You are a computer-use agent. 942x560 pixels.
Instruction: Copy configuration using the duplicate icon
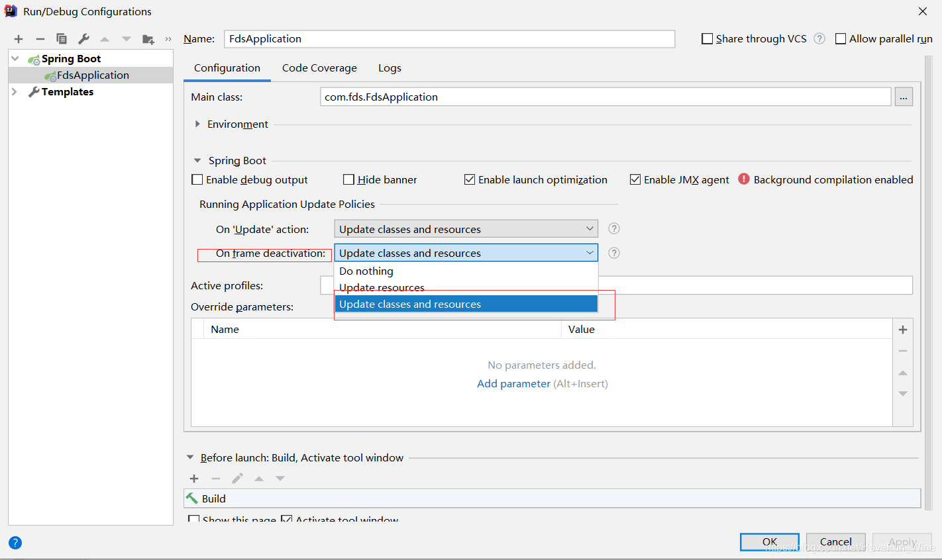[x=62, y=39]
